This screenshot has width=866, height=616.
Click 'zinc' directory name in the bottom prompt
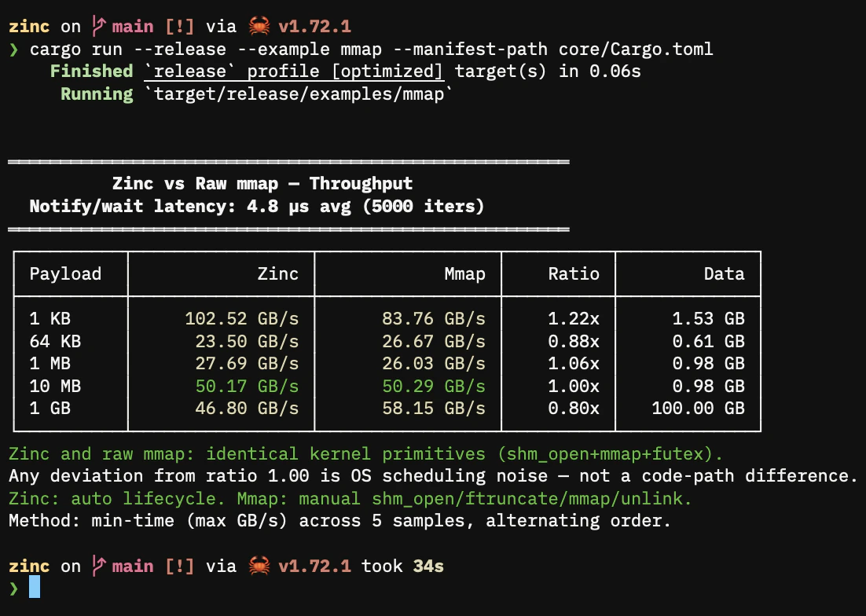pyautogui.click(x=29, y=566)
